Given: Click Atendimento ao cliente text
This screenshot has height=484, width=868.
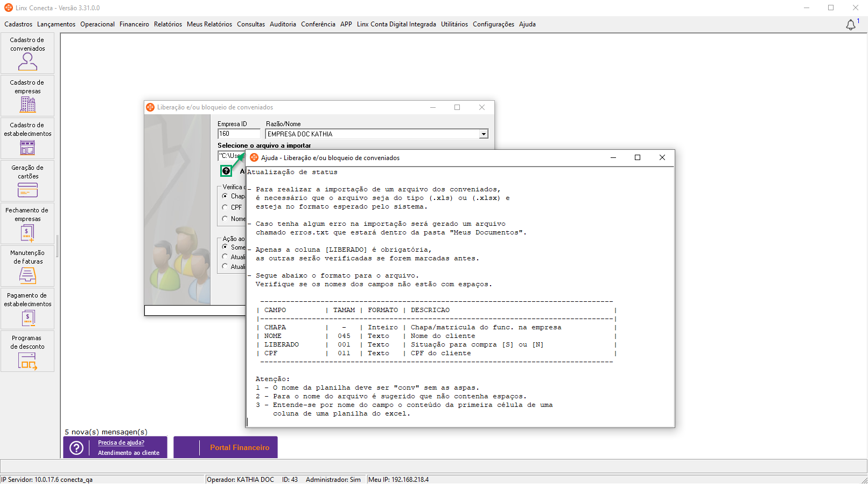Looking at the screenshot, I should (x=129, y=453).
